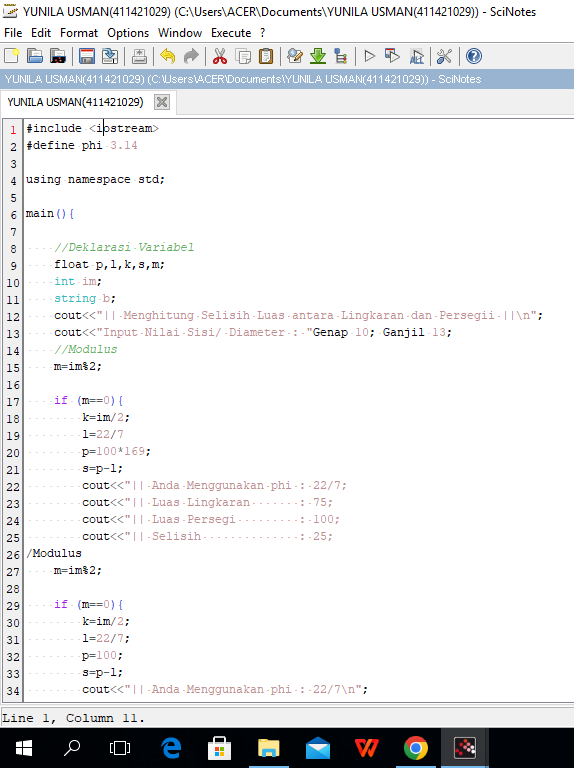
Task: Paste from clipboard using Paste icon
Action: tap(266, 56)
